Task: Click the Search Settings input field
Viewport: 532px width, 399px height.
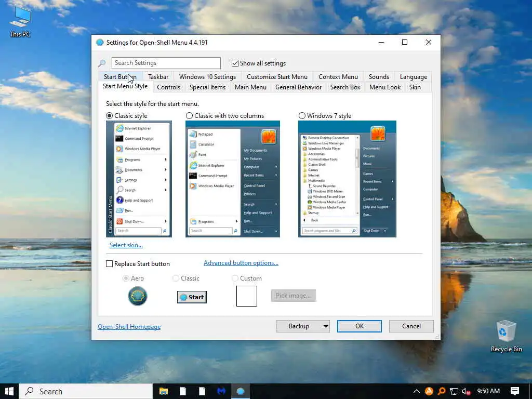Action: tap(166, 63)
